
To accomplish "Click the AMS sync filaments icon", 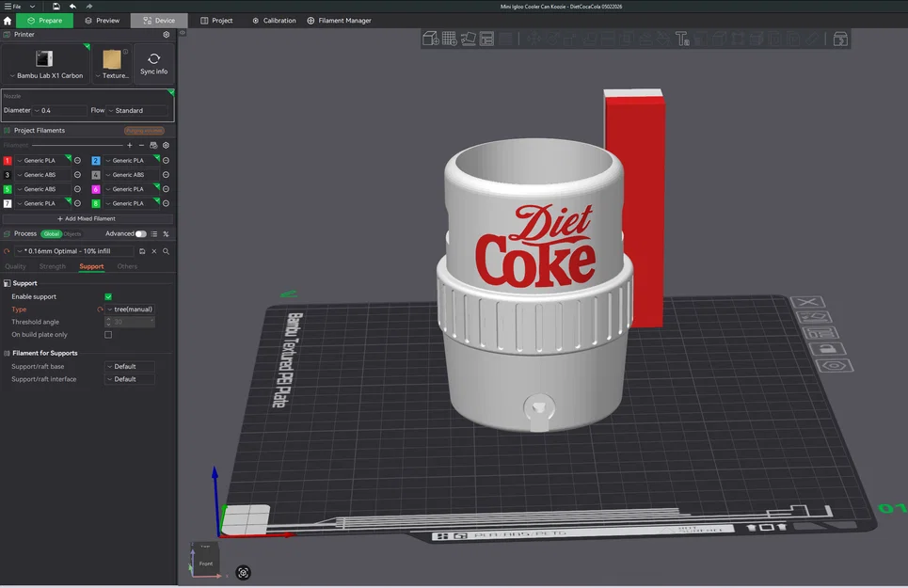I will point(153,145).
